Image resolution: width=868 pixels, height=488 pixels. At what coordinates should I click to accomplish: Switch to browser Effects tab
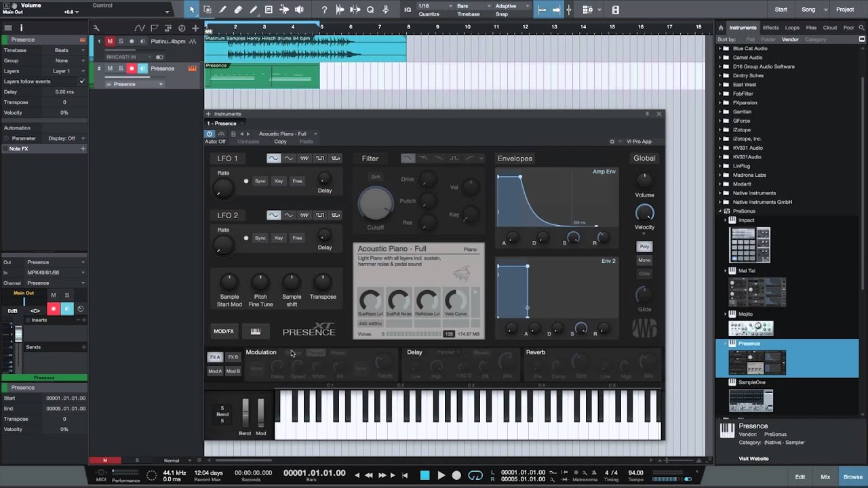770,28
